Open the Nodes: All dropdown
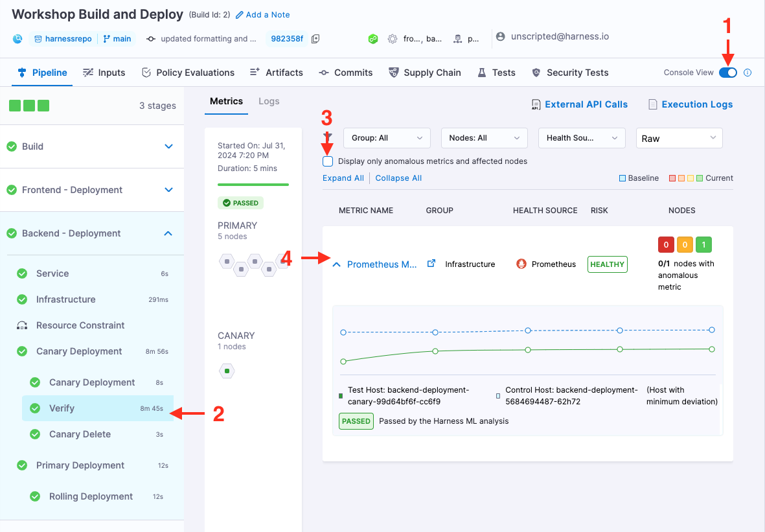Image resolution: width=765 pixels, height=532 pixels. point(484,138)
